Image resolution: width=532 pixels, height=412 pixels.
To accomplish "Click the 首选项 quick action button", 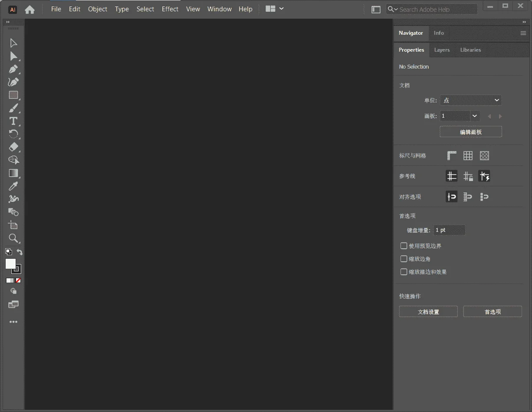I will pos(493,312).
